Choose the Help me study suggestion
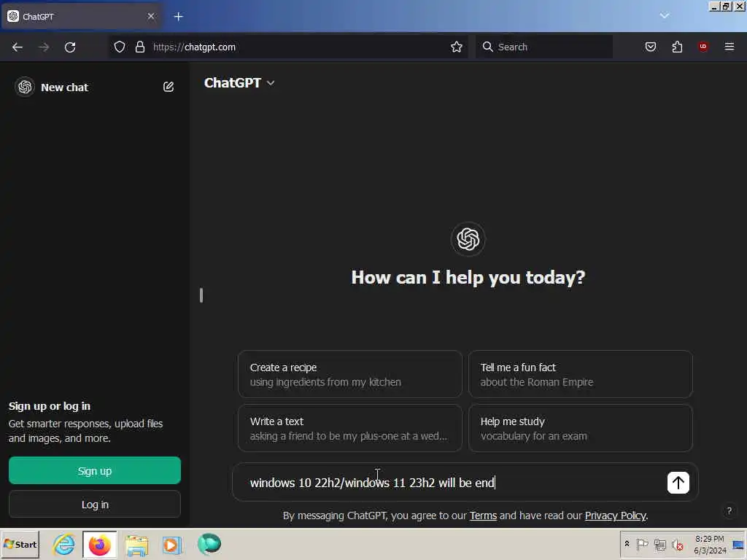This screenshot has height=560, width=747. (580, 428)
